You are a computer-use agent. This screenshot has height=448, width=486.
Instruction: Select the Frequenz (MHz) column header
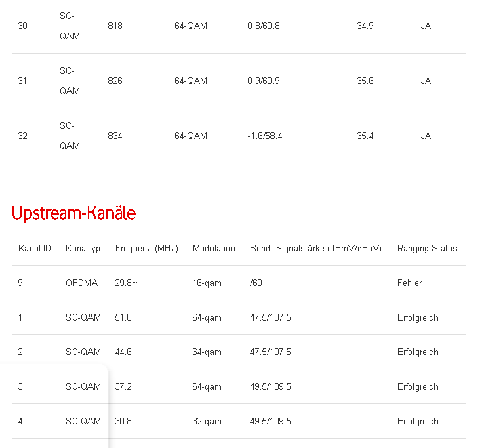146,249
